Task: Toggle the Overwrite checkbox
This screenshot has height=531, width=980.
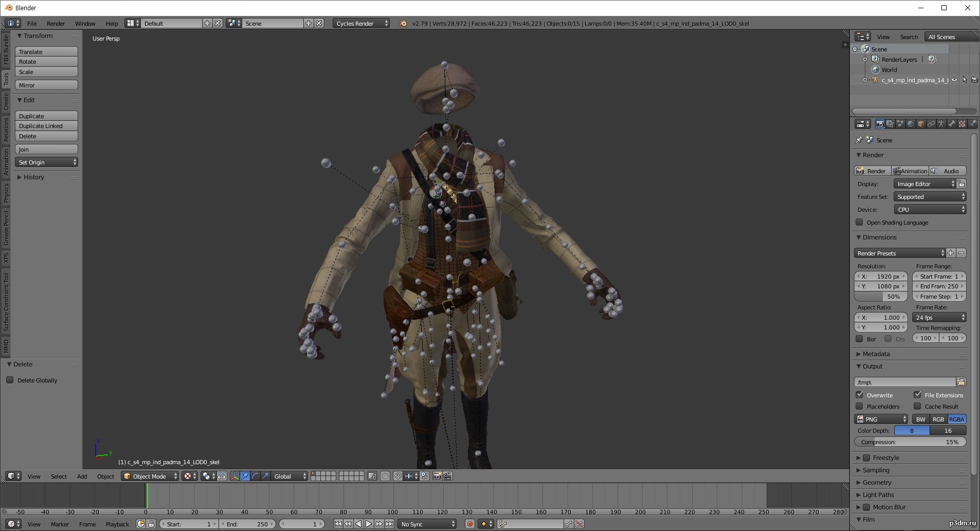Action: [859, 395]
